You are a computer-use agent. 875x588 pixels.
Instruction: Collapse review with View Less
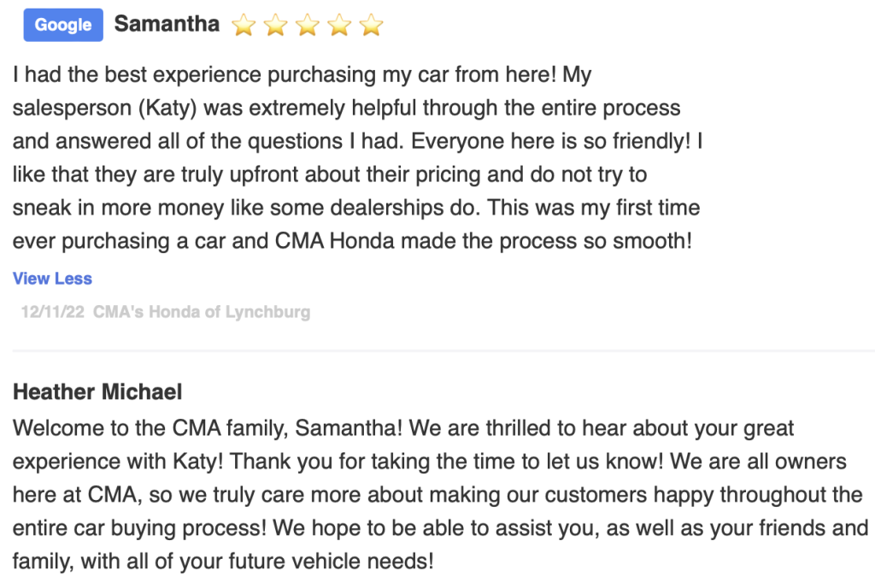coord(52,279)
